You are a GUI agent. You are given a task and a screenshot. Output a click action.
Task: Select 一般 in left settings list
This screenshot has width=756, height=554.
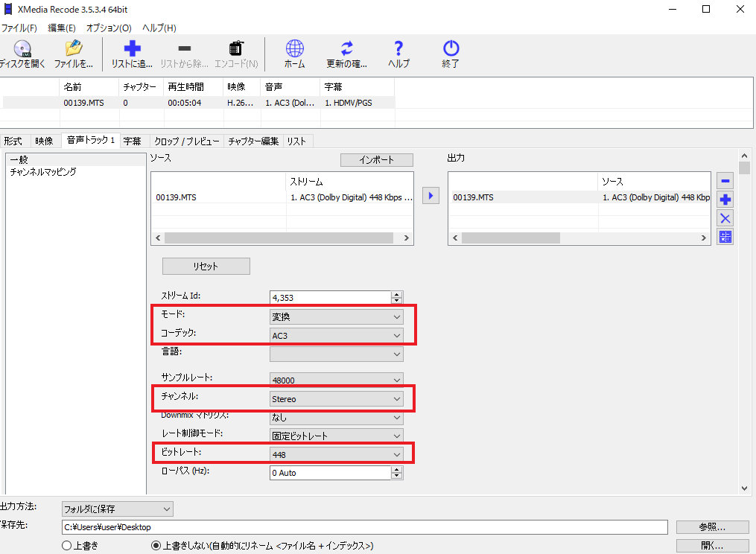click(75, 159)
